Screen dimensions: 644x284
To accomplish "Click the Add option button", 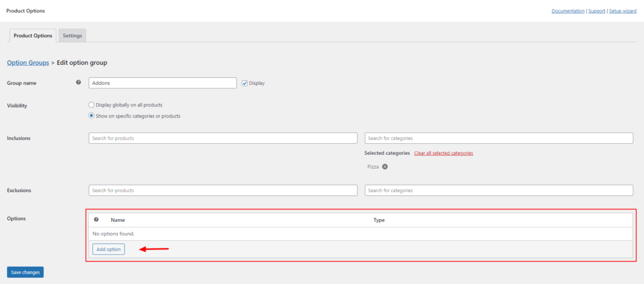I will (x=108, y=249).
